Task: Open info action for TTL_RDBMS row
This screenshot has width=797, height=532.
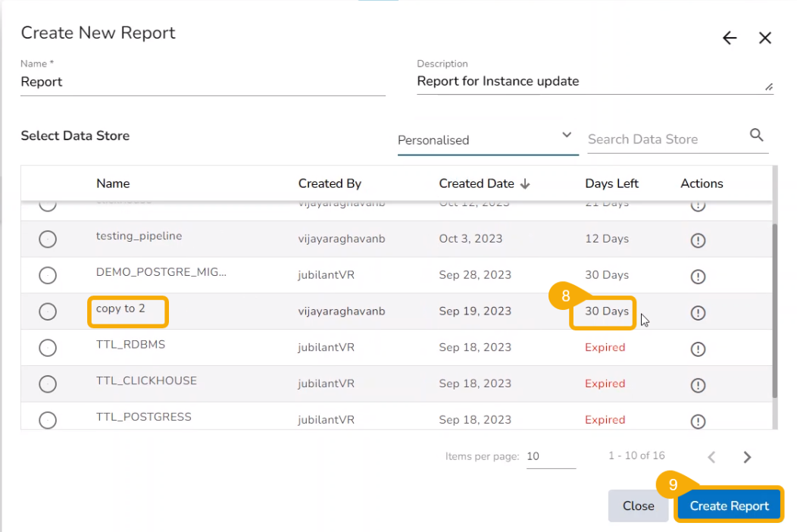Action: point(698,349)
